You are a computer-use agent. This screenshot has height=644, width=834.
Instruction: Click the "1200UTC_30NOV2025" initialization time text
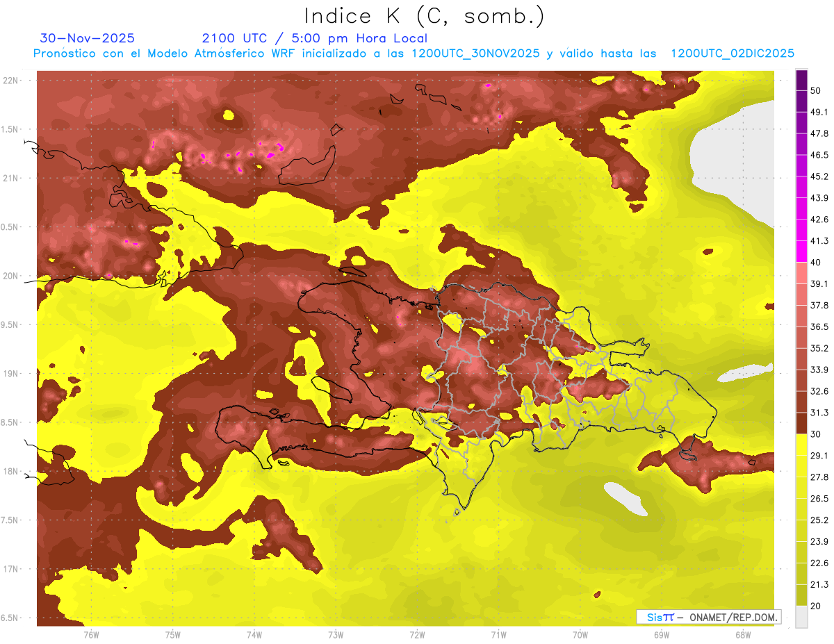[475, 53]
